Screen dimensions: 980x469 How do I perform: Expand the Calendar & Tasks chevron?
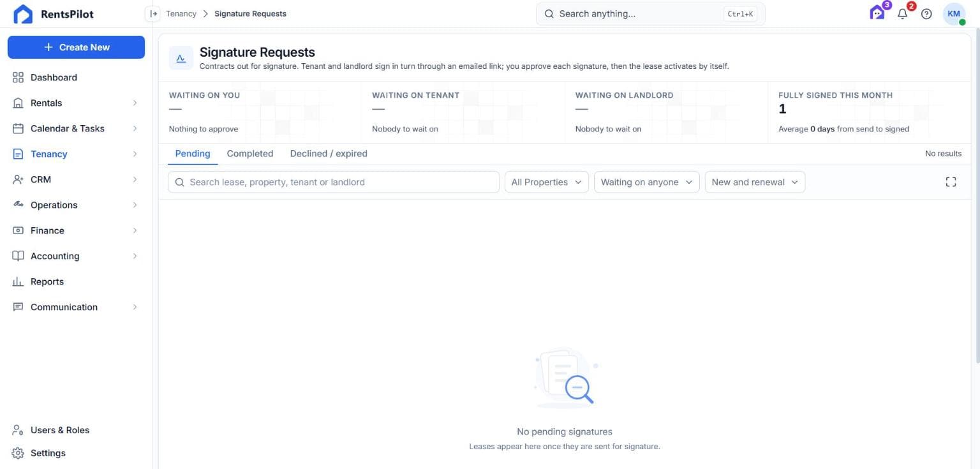pyautogui.click(x=135, y=128)
